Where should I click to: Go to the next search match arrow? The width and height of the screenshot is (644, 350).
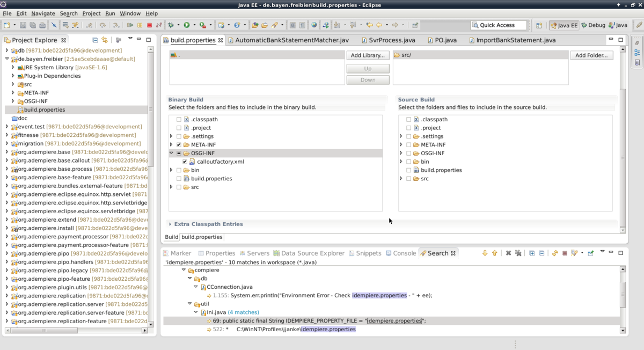(485, 253)
